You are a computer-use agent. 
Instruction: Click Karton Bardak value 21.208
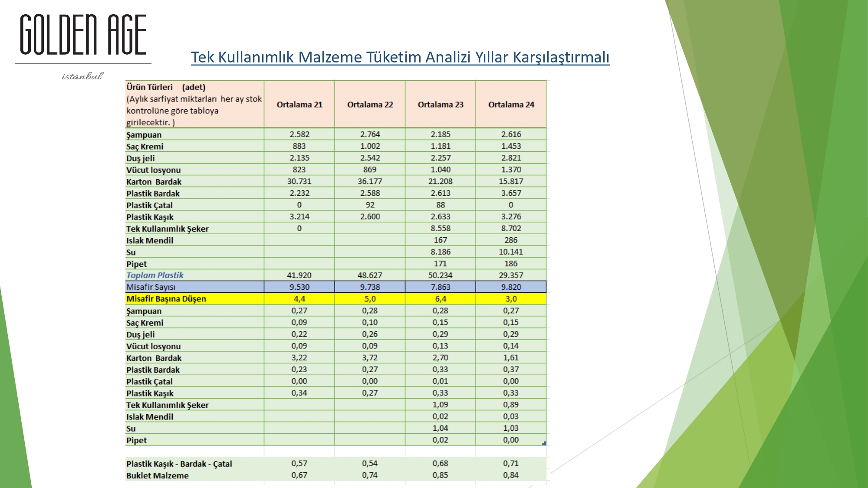click(x=441, y=181)
